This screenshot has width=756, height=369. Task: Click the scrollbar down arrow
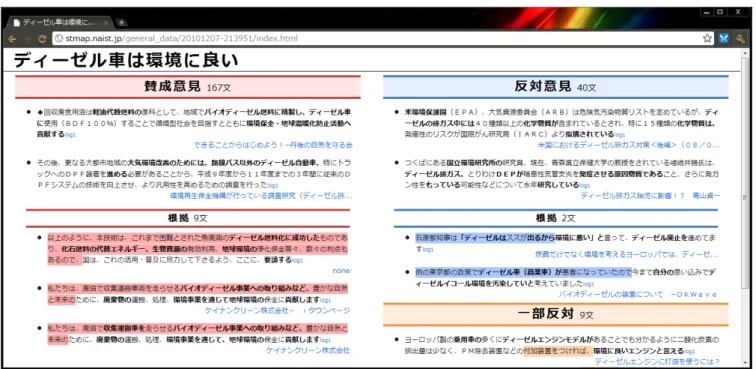[745, 362]
